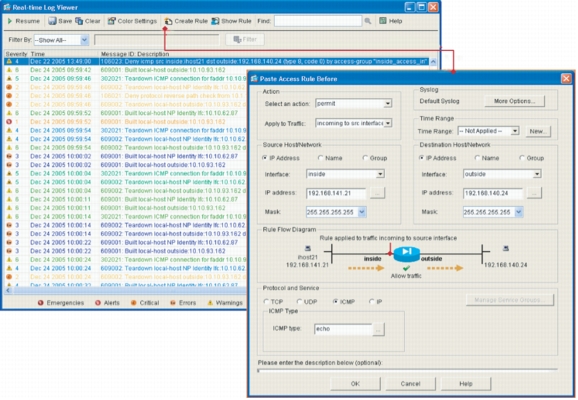Open the Filter By Show All dropdown
Image resolution: width=578 pixels, height=400 pixels.
[84, 40]
